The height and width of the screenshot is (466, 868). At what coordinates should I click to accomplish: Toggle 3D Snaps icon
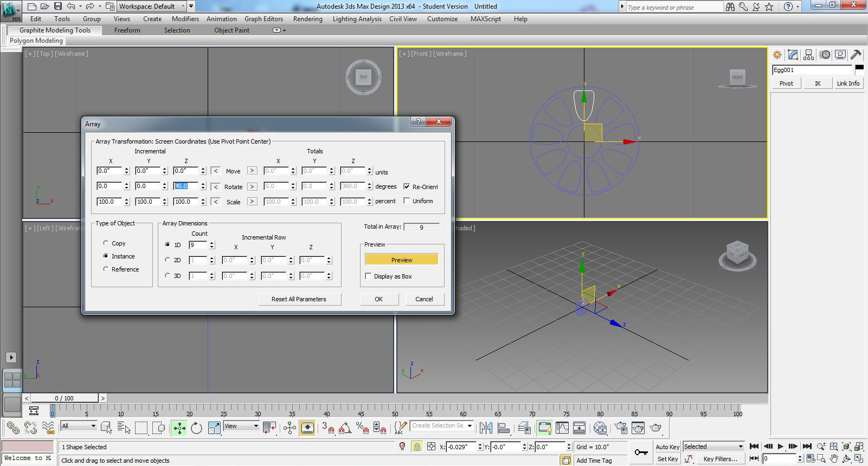pos(328,428)
